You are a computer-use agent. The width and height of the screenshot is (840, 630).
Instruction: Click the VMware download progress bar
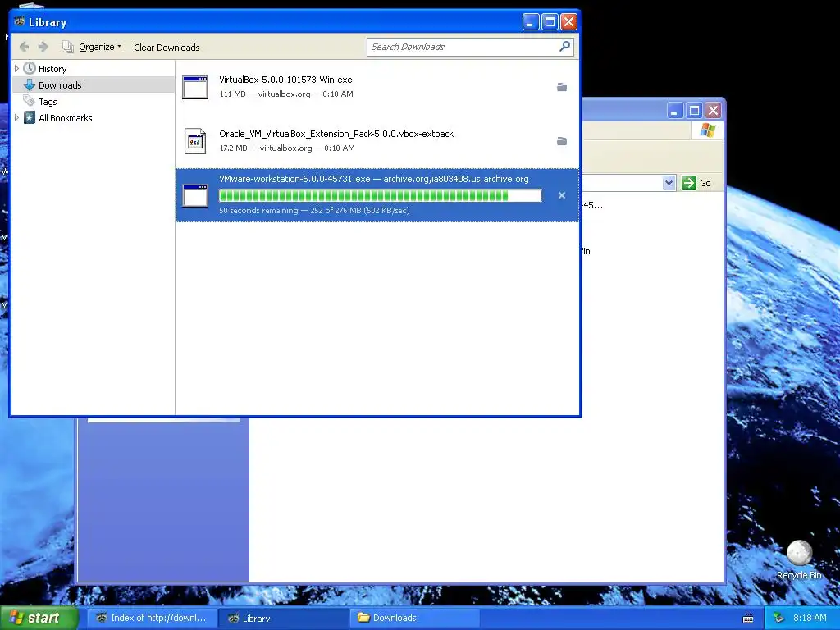[381, 195]
